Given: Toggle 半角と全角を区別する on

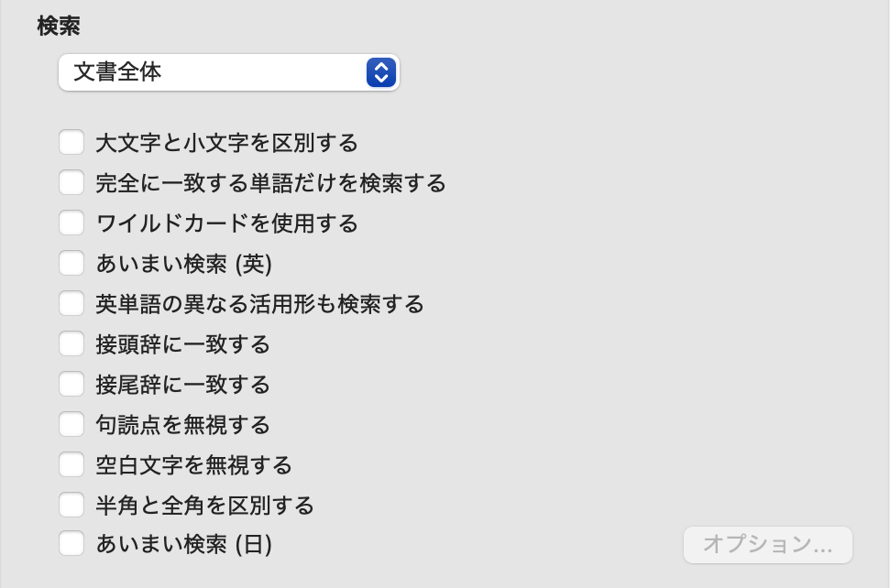Looking at the screenshot, I should (x=71, y=505).
